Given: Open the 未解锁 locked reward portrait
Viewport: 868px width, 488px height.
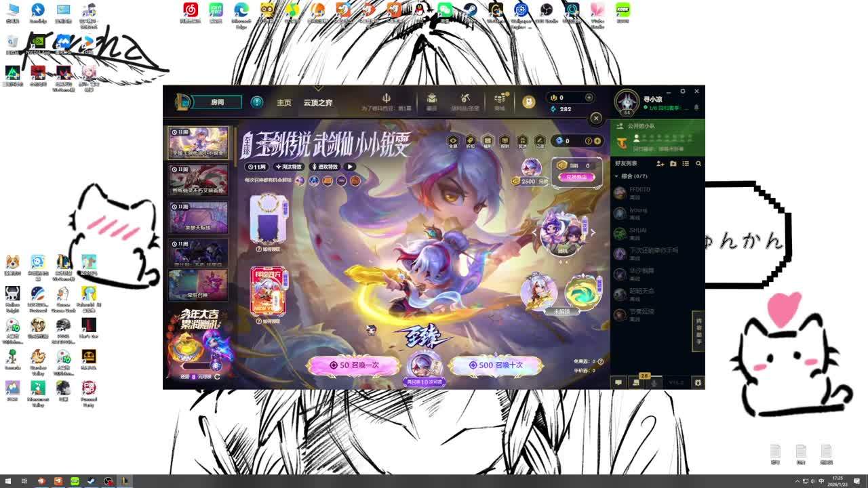Looking at the screenshot, I should [x=539, y=293].
